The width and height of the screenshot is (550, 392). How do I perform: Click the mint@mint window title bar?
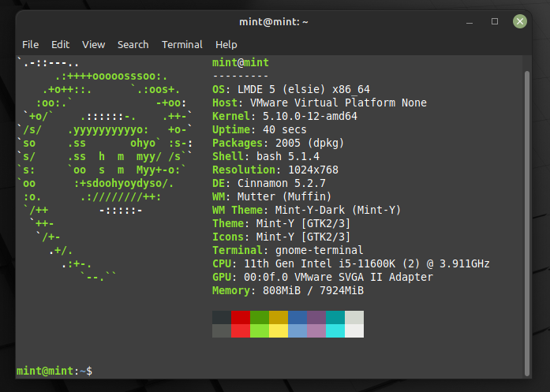tap(274, 21)
